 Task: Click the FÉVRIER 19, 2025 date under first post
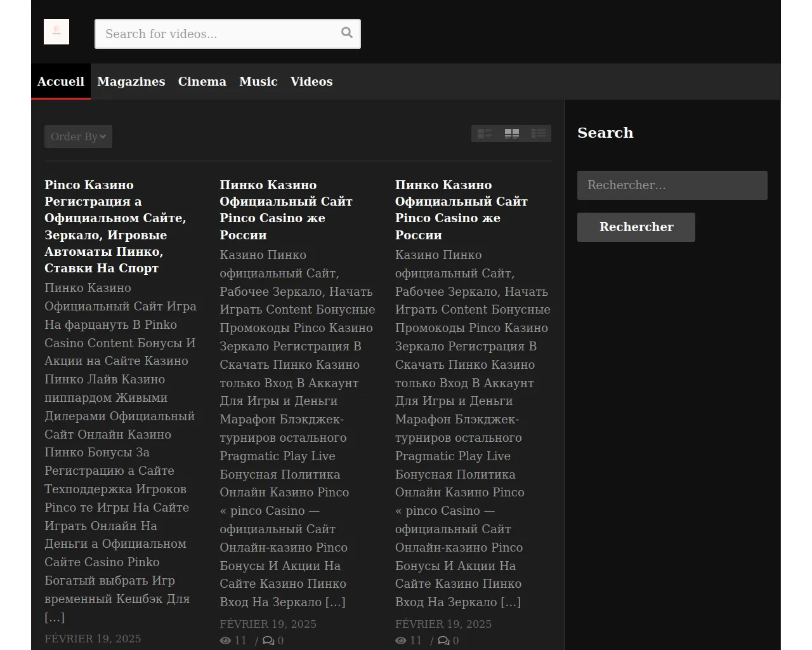93,639
